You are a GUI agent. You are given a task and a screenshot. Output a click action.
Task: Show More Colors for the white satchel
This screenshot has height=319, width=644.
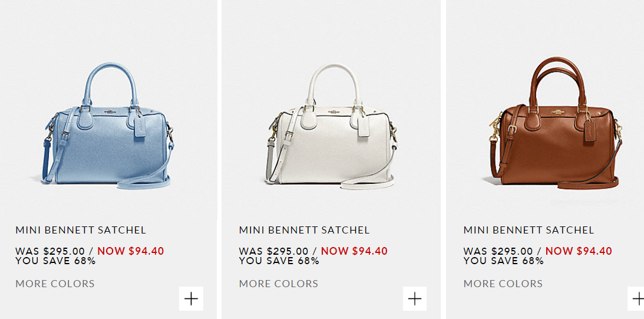click(x=279, y=284)
